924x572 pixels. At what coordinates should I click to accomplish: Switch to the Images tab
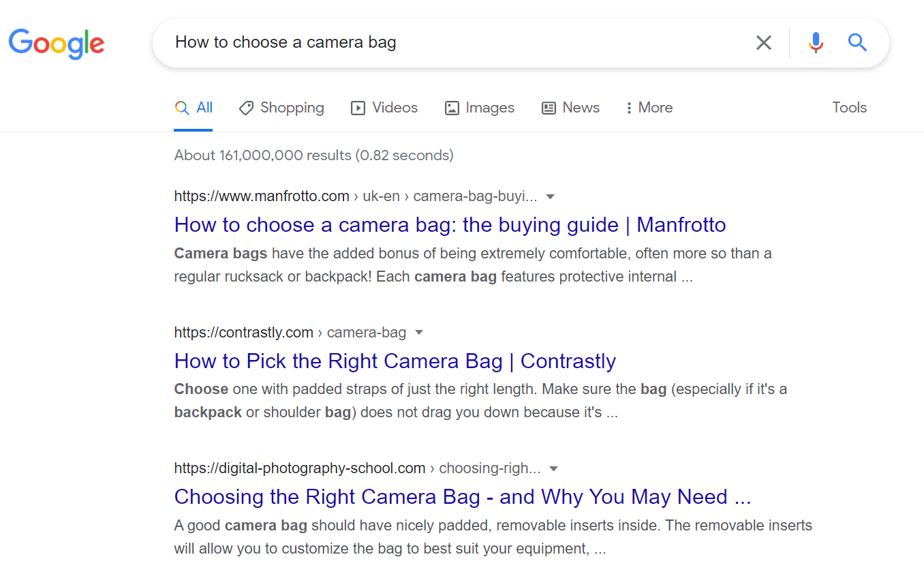click(480, 108)
